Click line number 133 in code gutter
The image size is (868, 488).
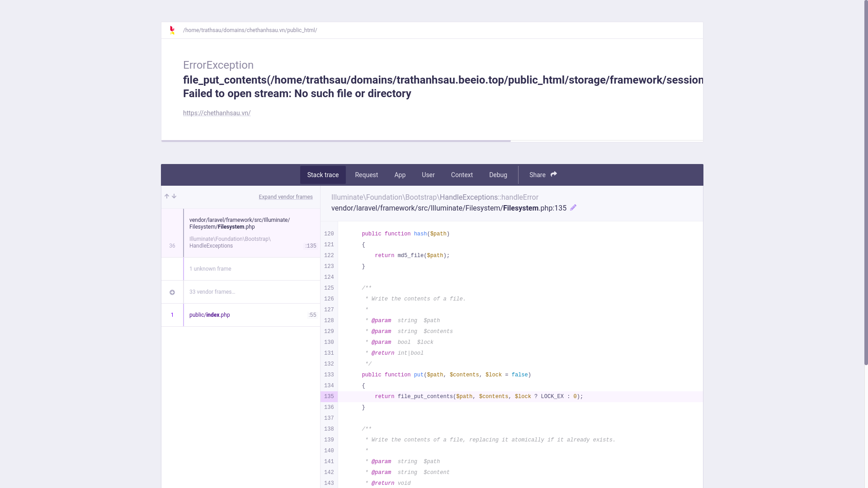[x=329, y=375]
